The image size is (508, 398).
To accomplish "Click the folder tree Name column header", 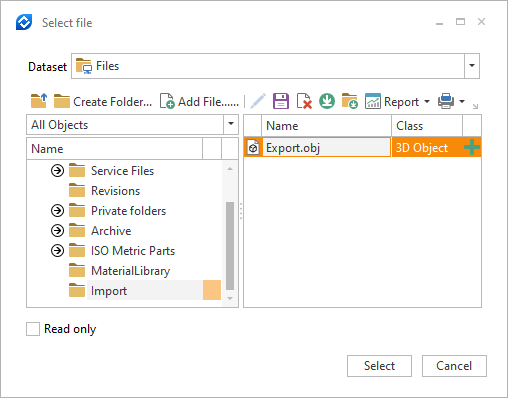I will 114,148.
